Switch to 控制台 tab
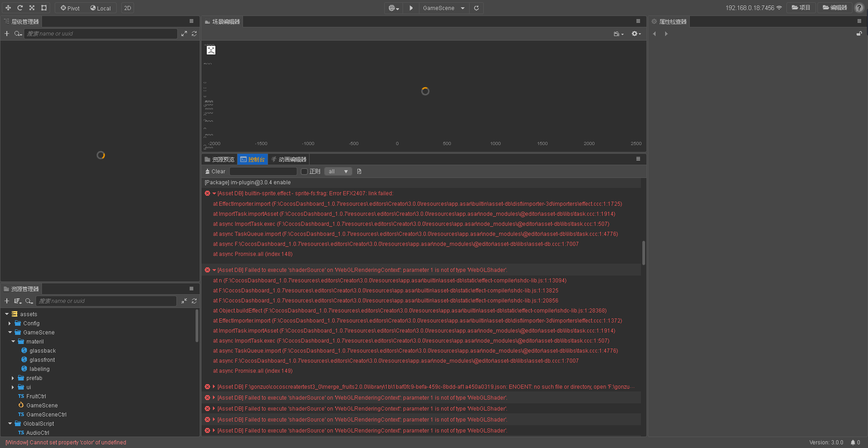Viewport: 868px width, 448px height. [x=253, y=159]
